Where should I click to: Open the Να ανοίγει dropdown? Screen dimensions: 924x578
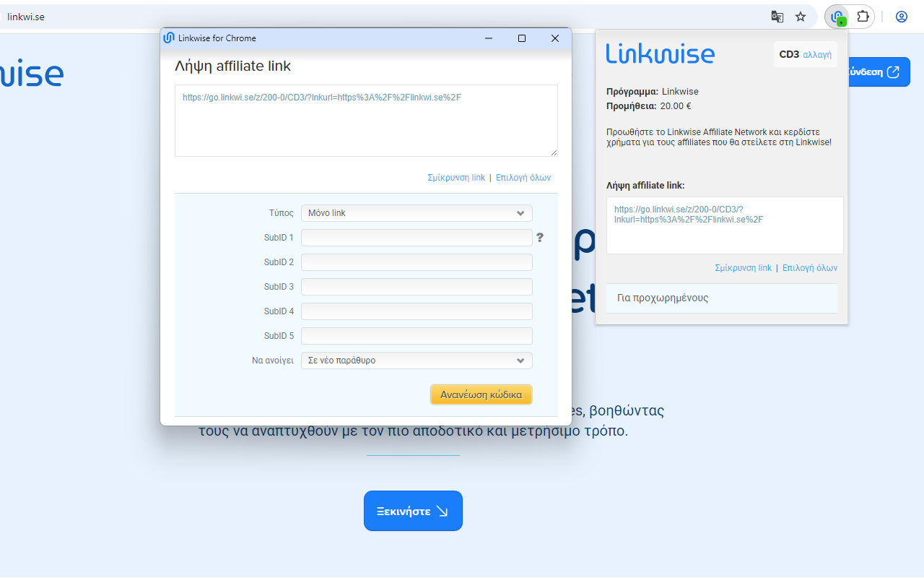417,361
